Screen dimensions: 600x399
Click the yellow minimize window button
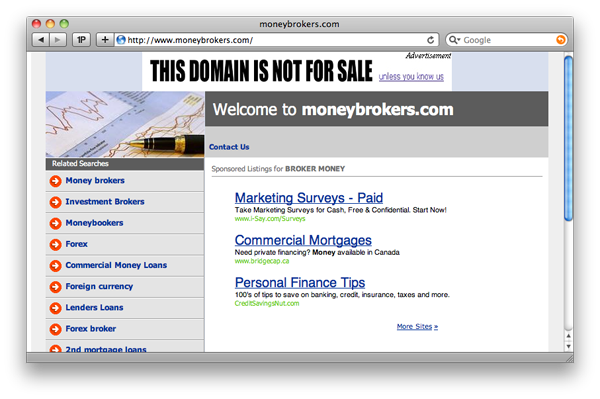(50, 24)
